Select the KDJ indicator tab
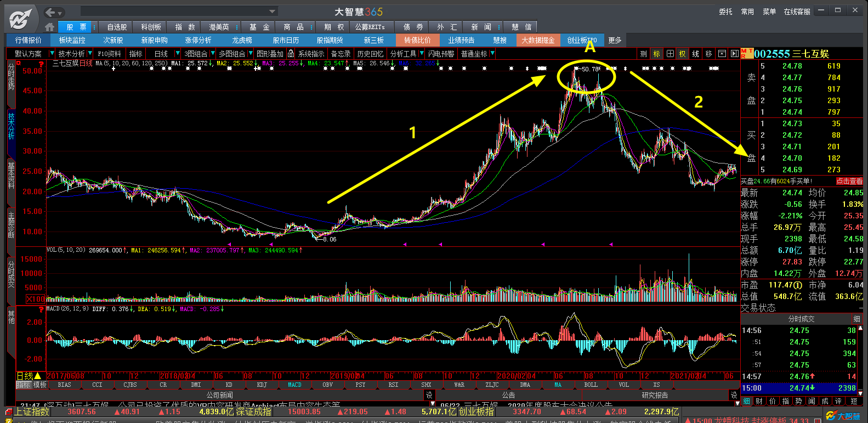 262,385
